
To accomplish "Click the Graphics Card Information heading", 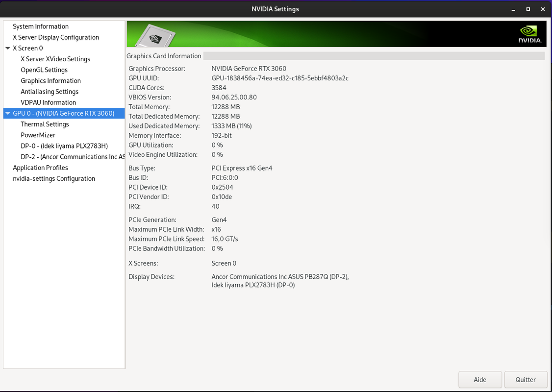I will point(164,56).
